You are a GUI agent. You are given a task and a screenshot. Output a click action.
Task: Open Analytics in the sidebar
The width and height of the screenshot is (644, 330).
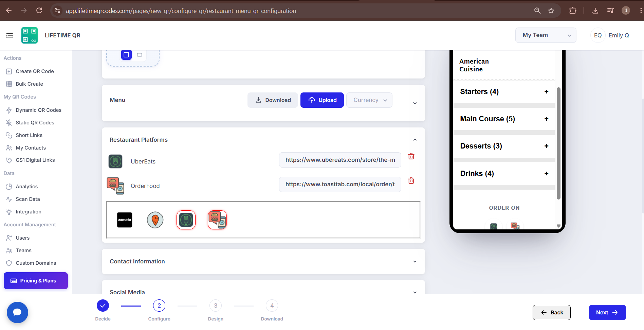[x=22, y=187]
